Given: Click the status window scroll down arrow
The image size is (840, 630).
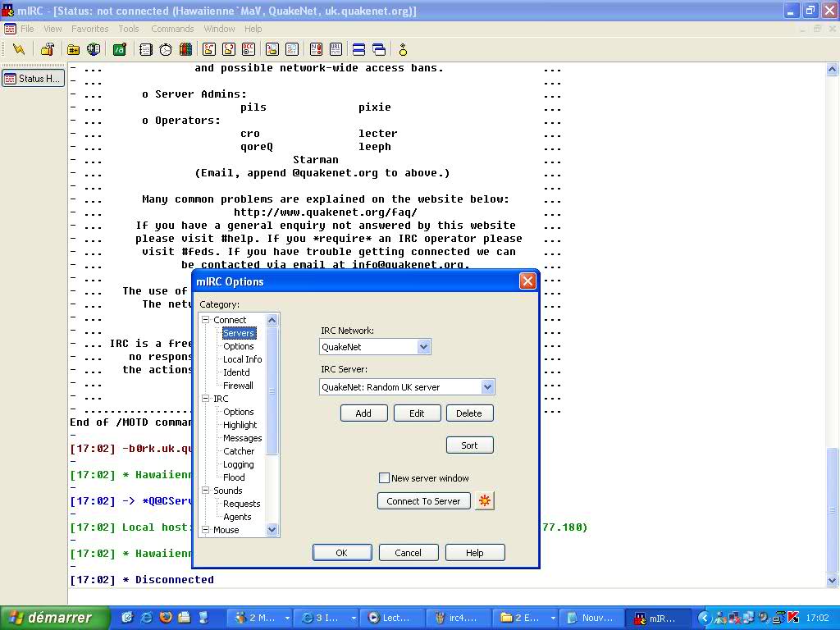Looking at the screenshot, I should point(832,580).
